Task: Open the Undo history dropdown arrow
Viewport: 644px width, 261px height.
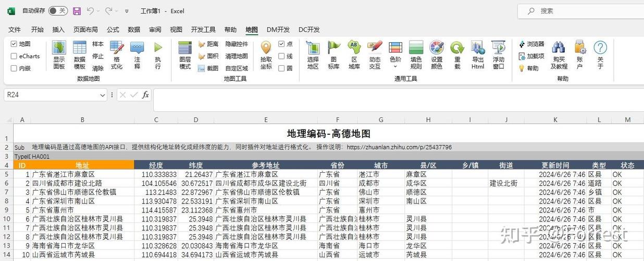Action: [x=98, y=11]
